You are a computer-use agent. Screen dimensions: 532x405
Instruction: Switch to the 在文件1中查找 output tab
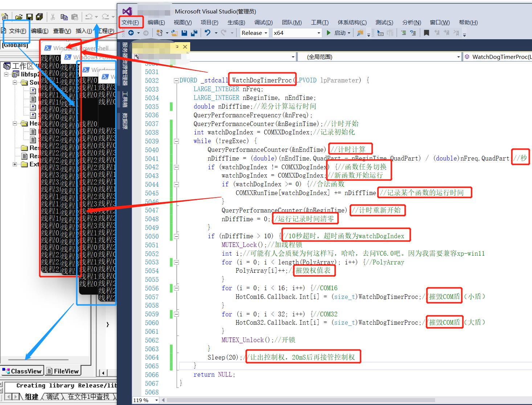[88, 397]
